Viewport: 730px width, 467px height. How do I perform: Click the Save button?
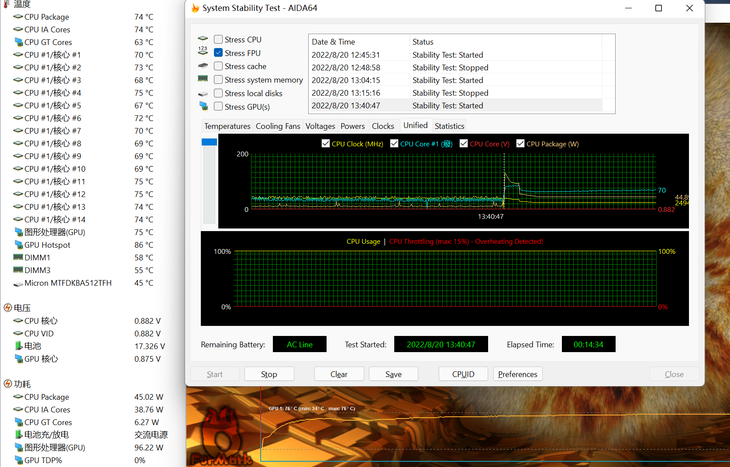(x=393, y=374)
